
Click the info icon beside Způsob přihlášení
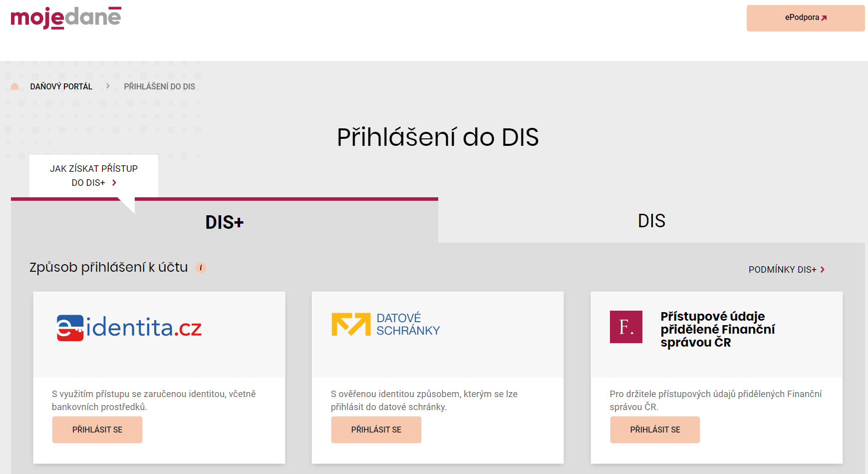pyautogui.click(x=201, y=268)
